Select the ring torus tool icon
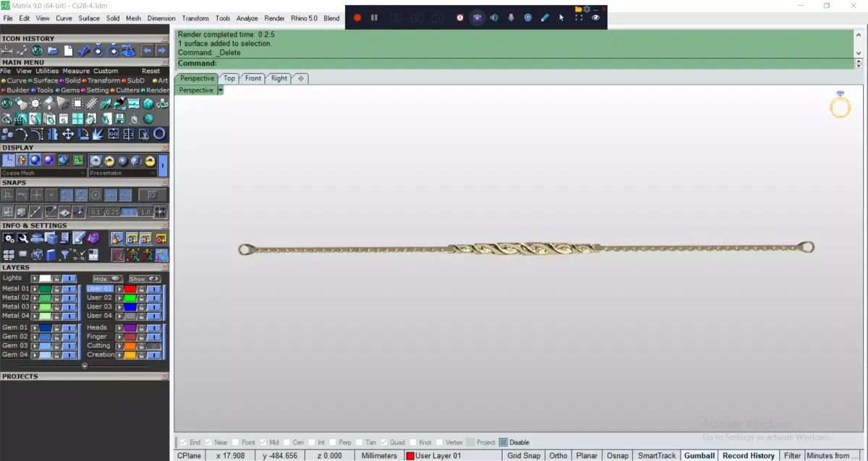868x461 pixels. click(x=159, y=134)
